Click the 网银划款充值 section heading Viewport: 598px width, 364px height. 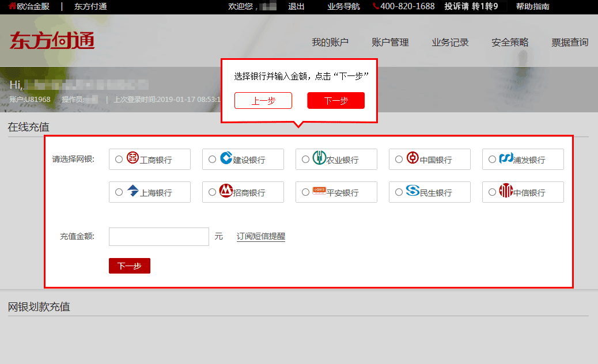[x=39, y=307]
